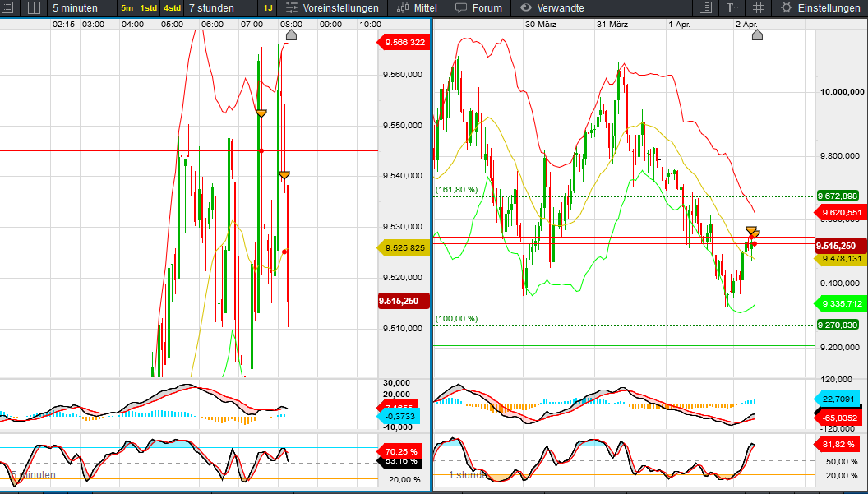Open the 5 minuten timeframe selector
Screen dimensions: 868x494
pyautogui.click(x=76, y=7)
